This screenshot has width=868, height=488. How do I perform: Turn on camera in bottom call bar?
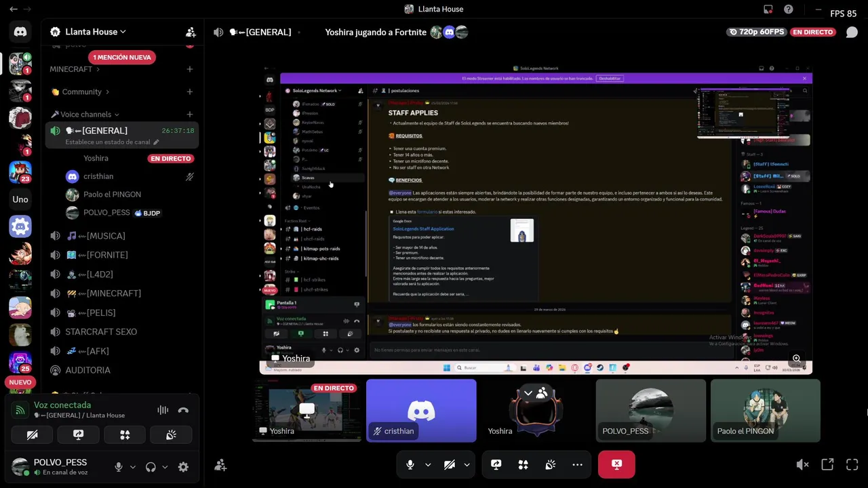449,464
